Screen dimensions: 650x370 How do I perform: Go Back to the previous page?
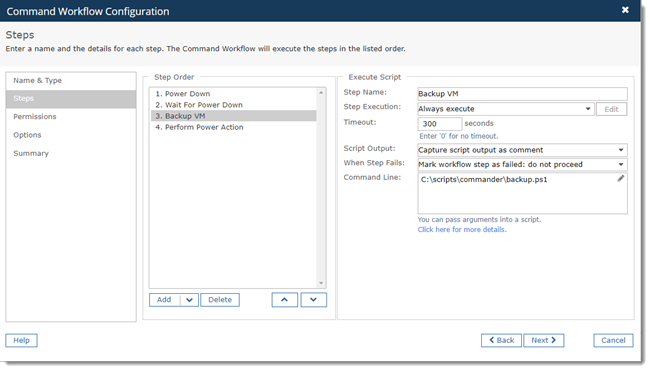point(501,341)
